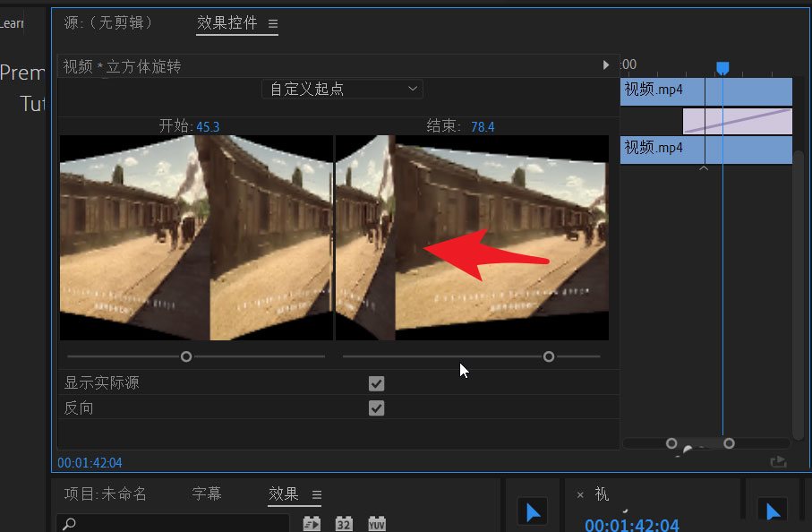812x532 pixels.
Task: Move the blue playhead marker in the mini timeline
Action: (x=722, y=66)
